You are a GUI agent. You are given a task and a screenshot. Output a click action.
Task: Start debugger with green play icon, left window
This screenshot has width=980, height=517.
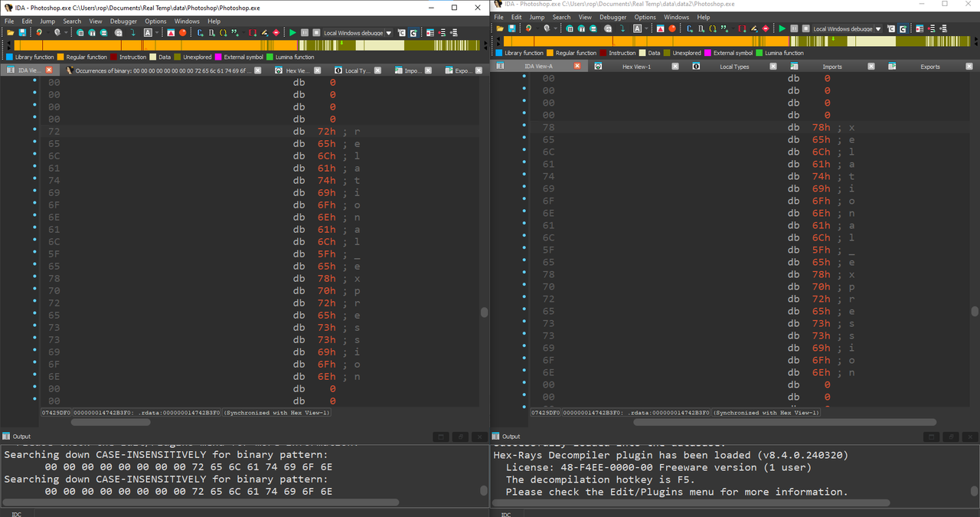point(292,33)
